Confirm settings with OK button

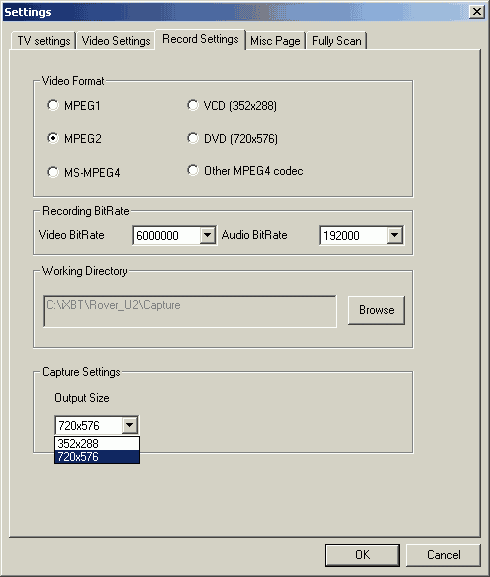point(362,555)
